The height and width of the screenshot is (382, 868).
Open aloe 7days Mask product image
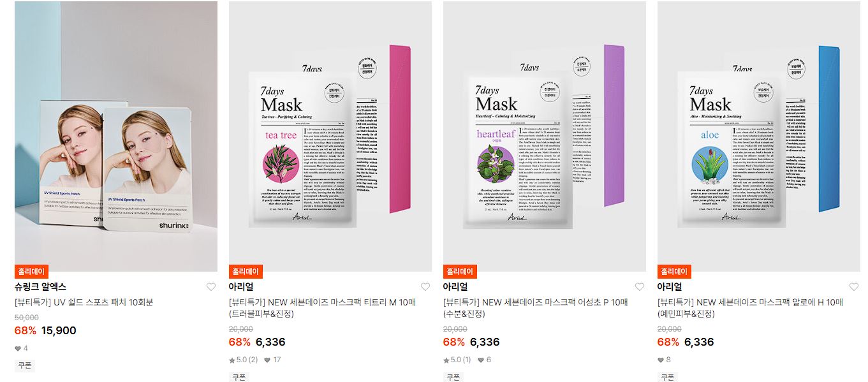[x=759, y=136]
